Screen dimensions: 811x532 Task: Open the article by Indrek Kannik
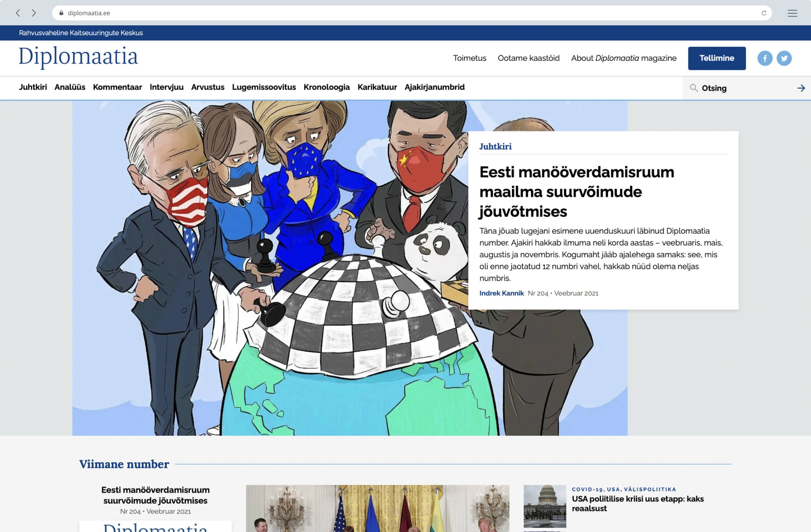tap(502, 293)
